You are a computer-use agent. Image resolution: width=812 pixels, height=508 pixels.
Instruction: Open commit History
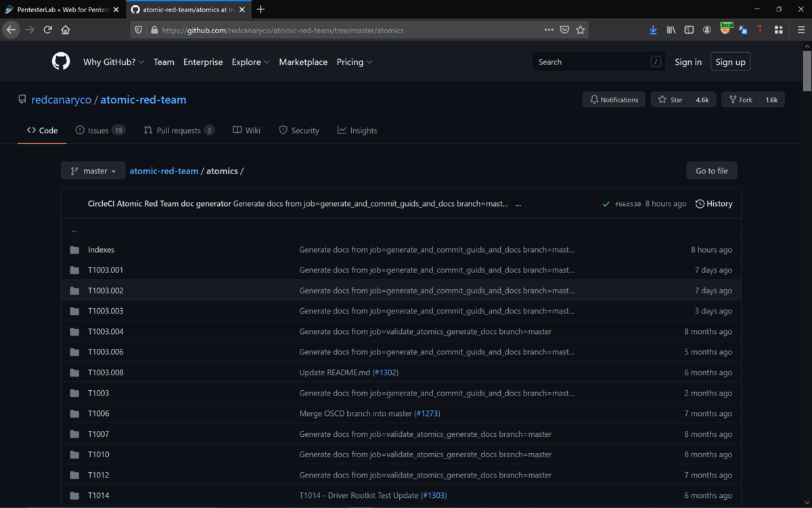(714, 204)
